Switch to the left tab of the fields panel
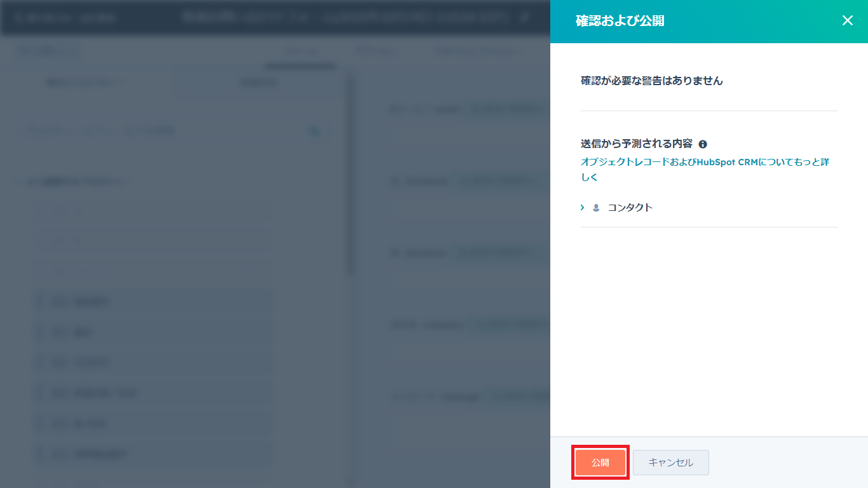 click(86, 83)
